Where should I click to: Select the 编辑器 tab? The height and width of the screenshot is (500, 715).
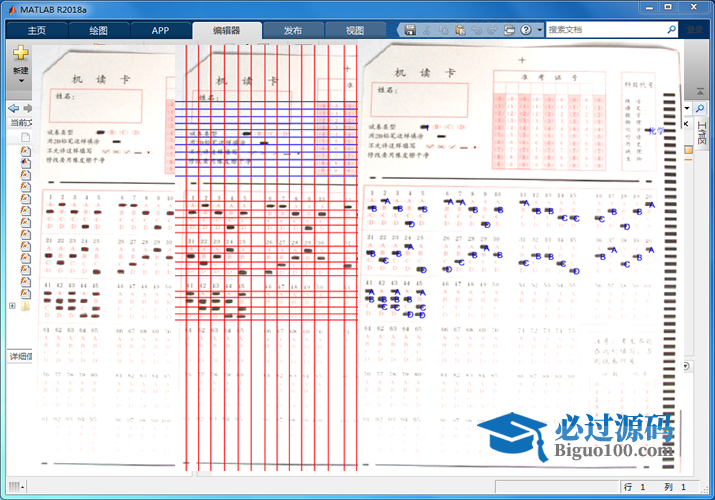[x=227, y=31]
